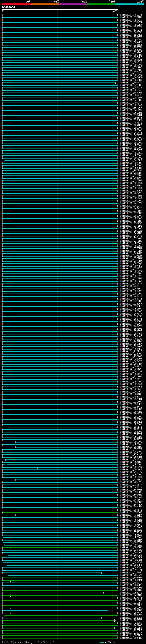
Task: Click the cyan alignment bar for A8I982
Action: [60, 15]
